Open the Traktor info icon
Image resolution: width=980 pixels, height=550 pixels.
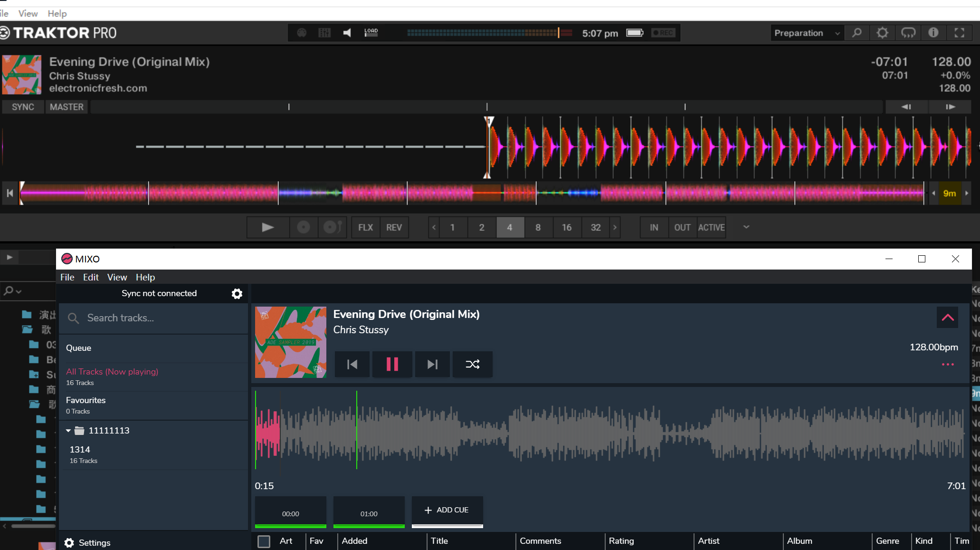point(933,33)
